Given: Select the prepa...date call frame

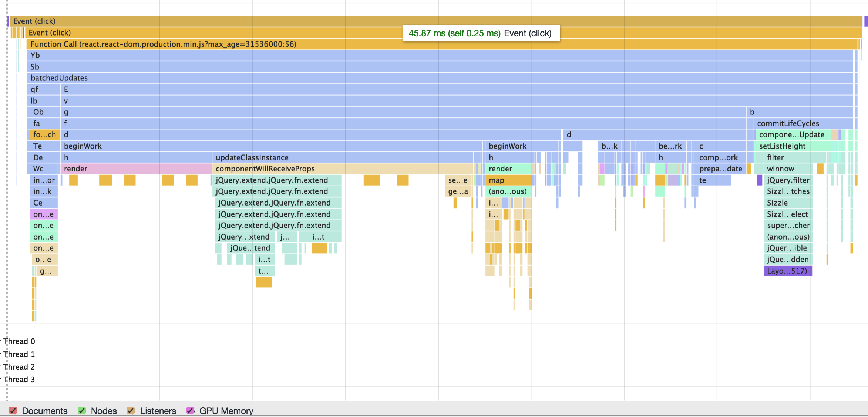Looking at the screenshot, I should [x=721, y=169].
